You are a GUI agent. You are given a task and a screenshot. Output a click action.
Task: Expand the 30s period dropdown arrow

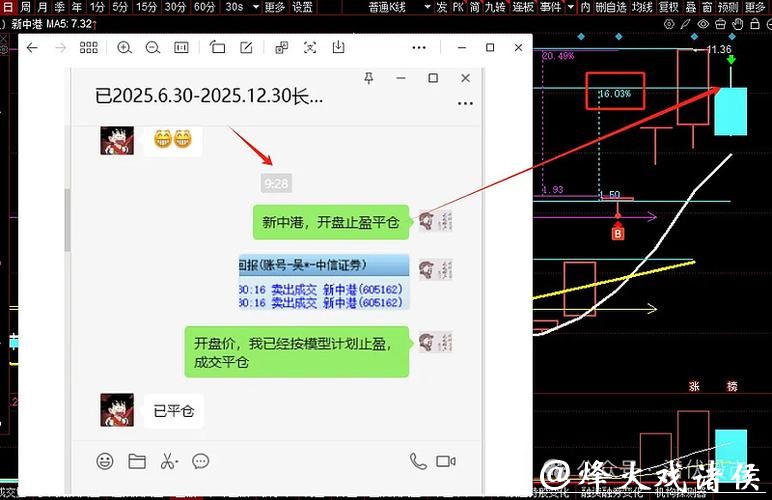coord(256,7)
